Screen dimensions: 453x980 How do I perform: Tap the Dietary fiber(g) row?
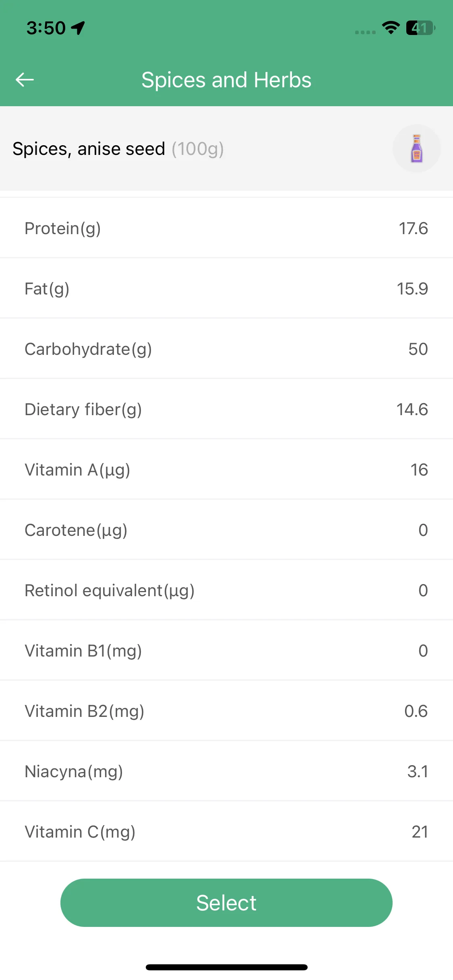(x=226, y=409)
